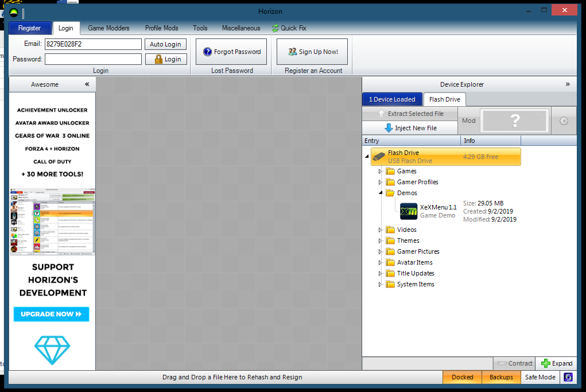Click the XeXMenu 1.1 game icon
The width and height of the screenshot is (586, 392).
pyautogui.click(x=409, y=211)
